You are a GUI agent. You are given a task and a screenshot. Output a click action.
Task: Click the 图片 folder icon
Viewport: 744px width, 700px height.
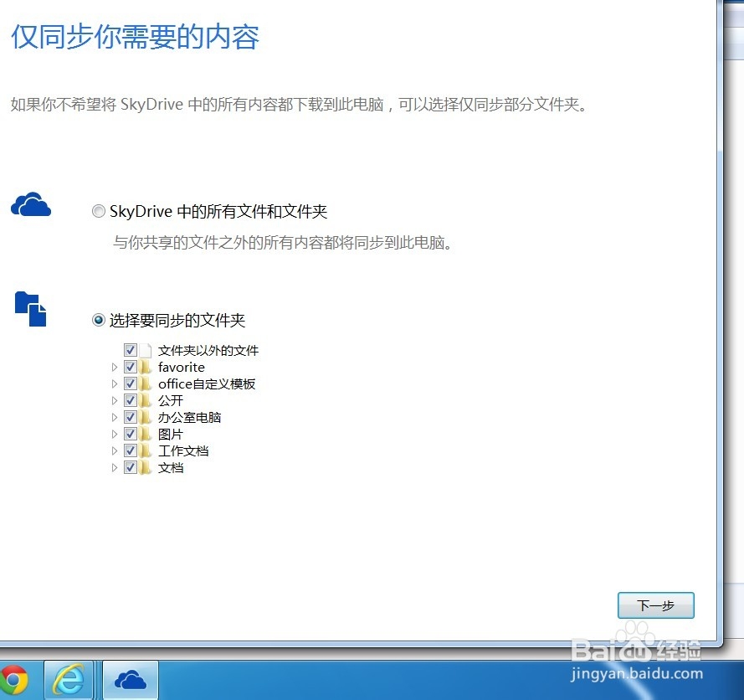point(146,434)
